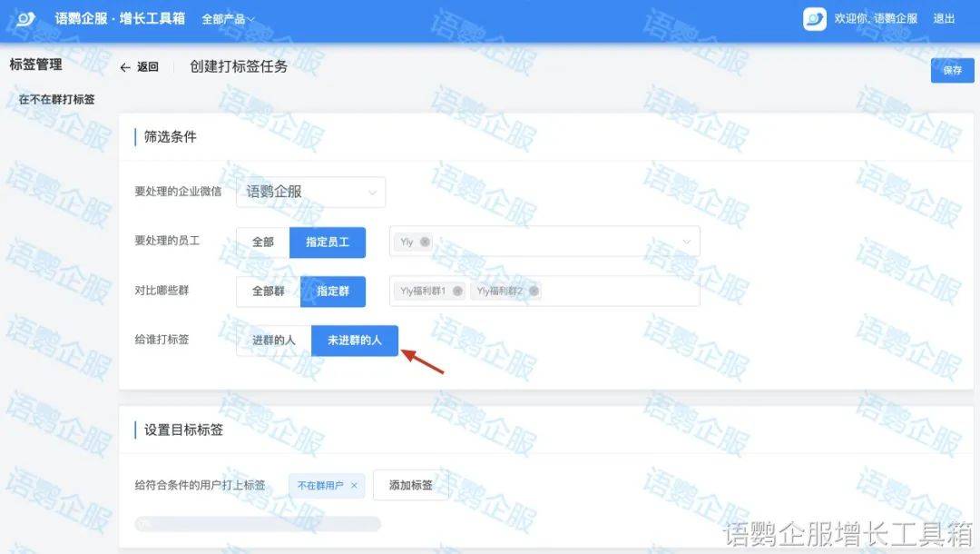Click the back arrow icon next to 返回
Viewport: 980px width, 554px height.
125,67
